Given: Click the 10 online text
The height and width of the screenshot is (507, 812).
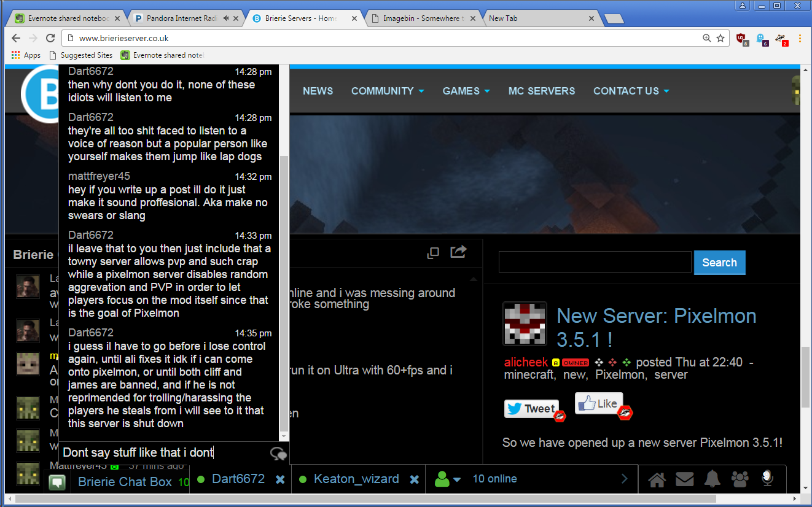Looking at the screenshot, I should coord(494,479).
